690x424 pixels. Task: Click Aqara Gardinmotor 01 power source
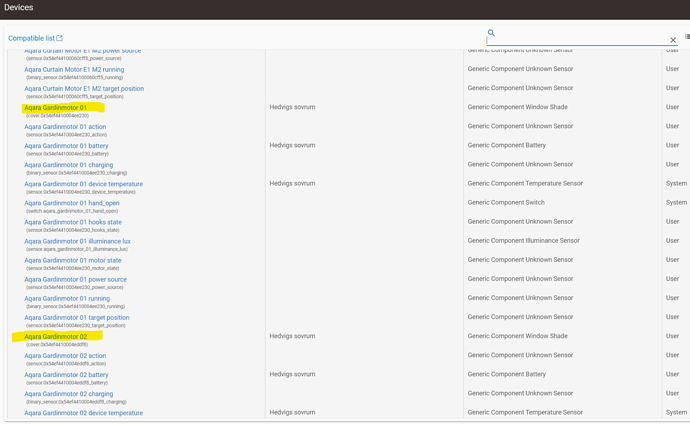click(75, 279)
